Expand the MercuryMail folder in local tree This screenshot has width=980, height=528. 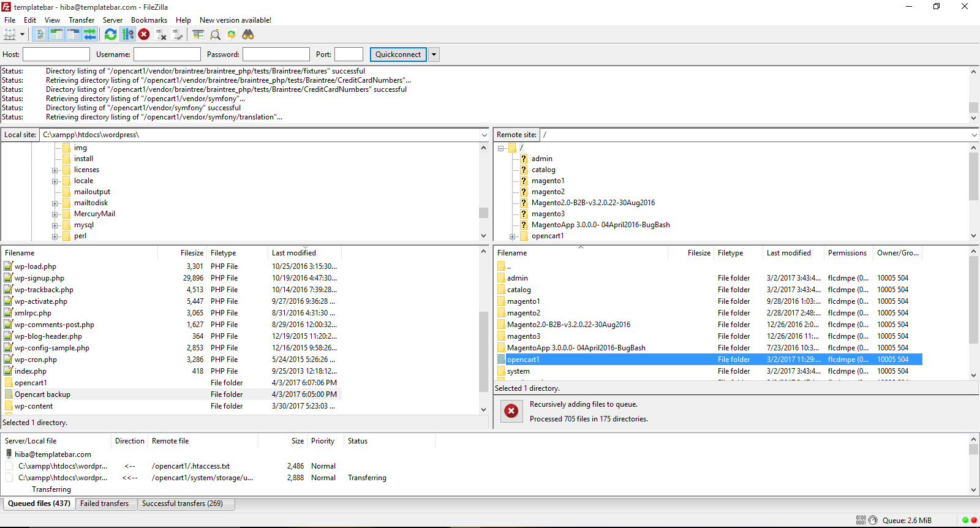coord(55,214)
